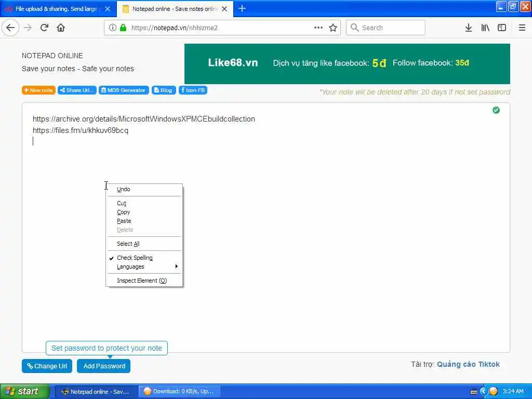Open the Blog button

(164, 90)
